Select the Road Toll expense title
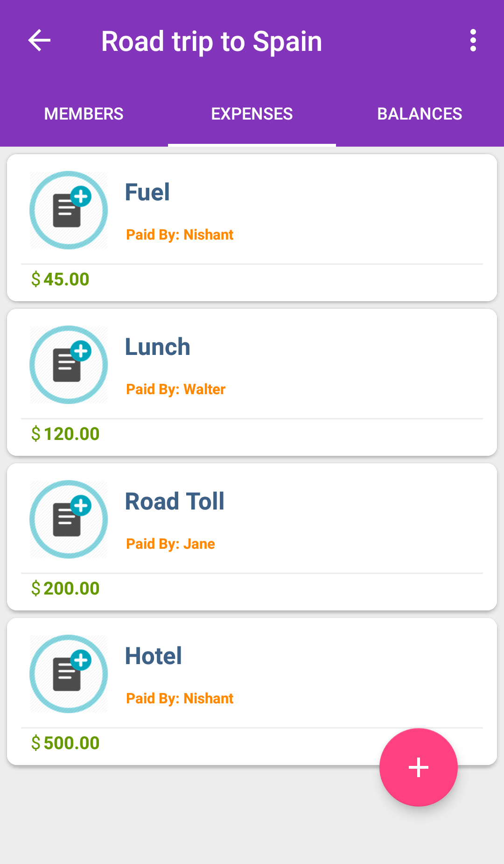This screenshot has width=504, height=864. (x=175, y=502)
